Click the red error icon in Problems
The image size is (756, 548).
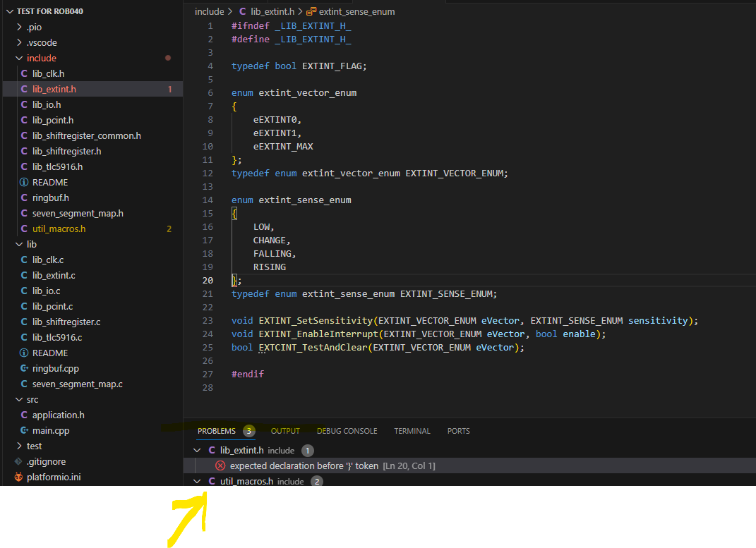click(x=220, y=465)
